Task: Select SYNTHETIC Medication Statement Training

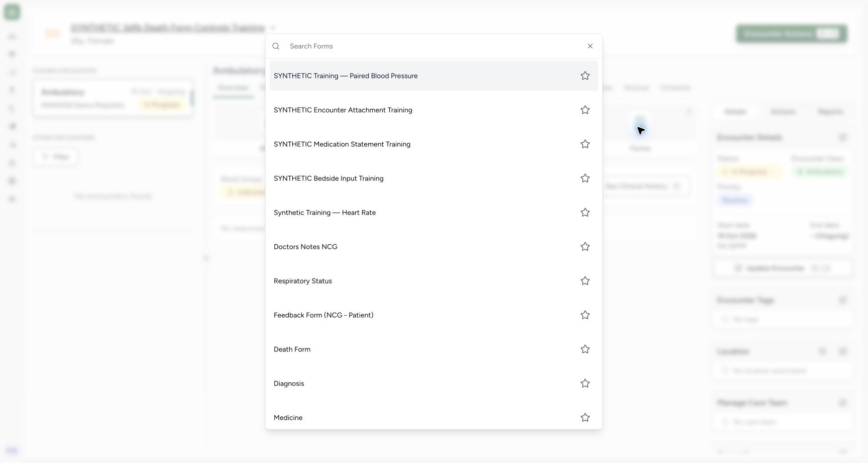Action: tap(434, 144)
